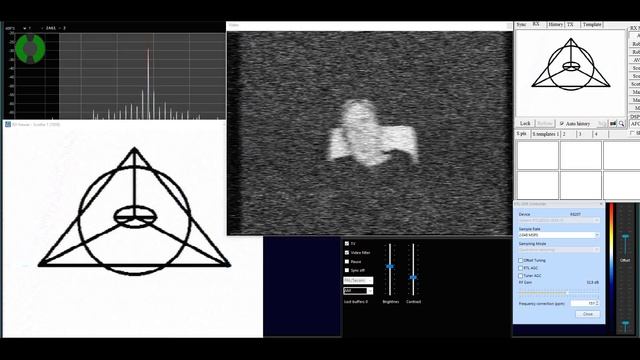
Task: Open the Sync tab
Action: pos(521,24)
